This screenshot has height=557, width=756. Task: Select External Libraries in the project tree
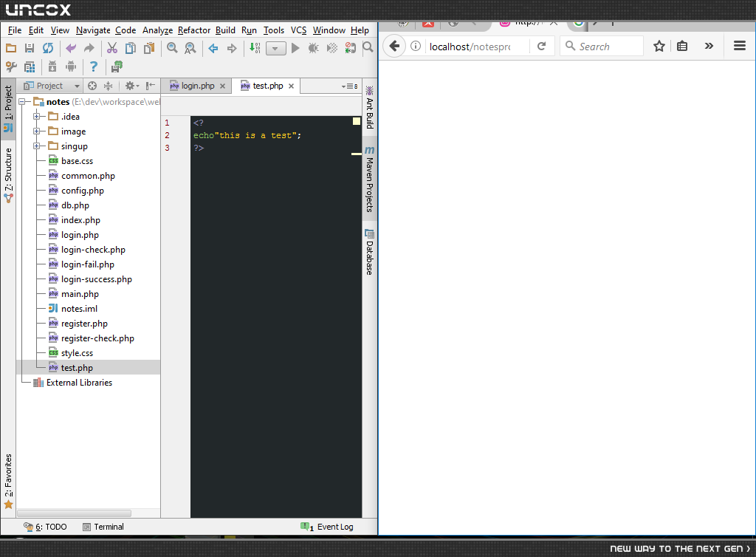pyautogui.click(x=79, y=383)
